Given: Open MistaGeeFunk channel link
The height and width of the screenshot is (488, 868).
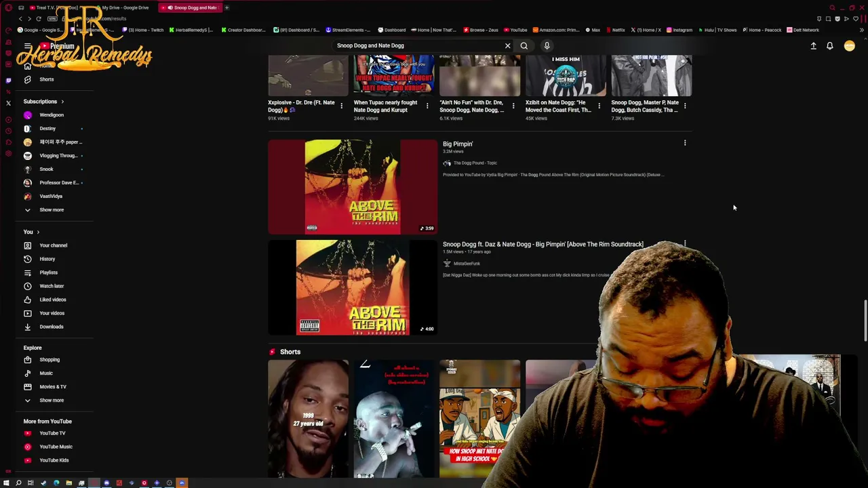Looking at the screenshot, I should click(x=467, y=264).
